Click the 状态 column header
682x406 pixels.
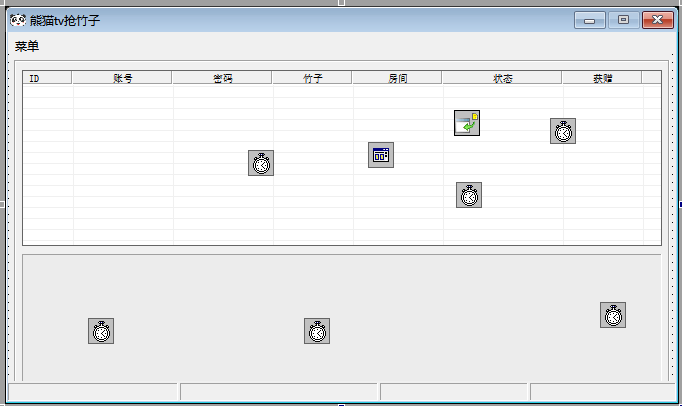[502, 77]
